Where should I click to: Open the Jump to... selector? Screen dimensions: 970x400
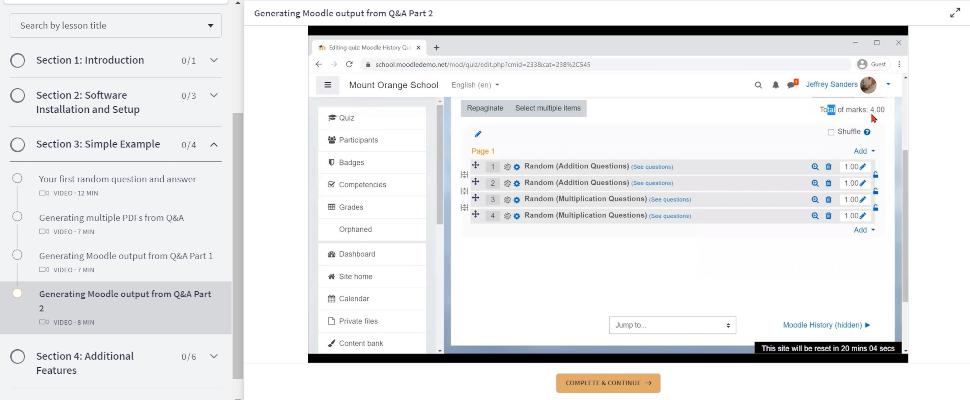[672, 325]
